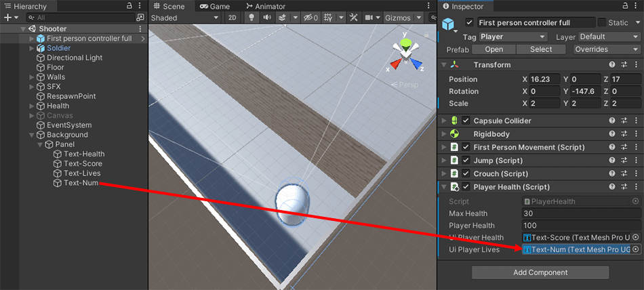Toggle scene lighting with the lightbulb icon
This screenshot has width=644, height=290.
pyautogui.click(x=252, y=18)
